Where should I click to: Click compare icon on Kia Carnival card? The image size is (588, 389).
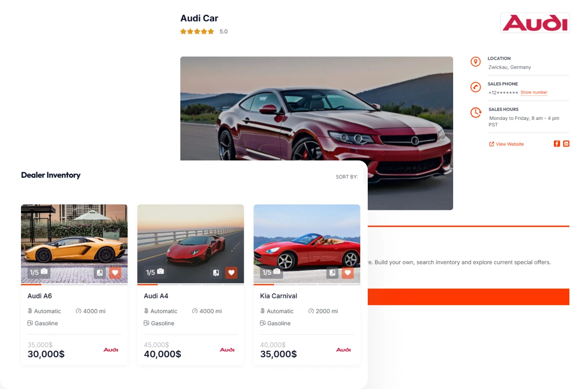coord(332,273)
